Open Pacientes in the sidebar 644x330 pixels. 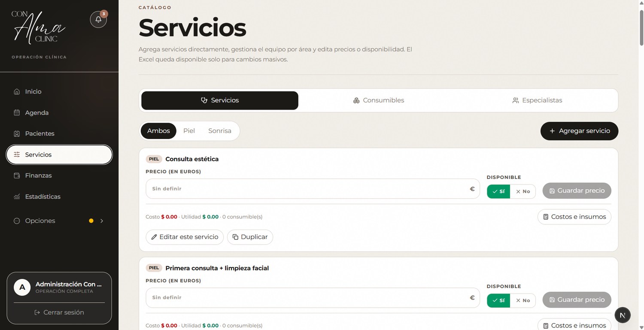(x=59, y=133)
